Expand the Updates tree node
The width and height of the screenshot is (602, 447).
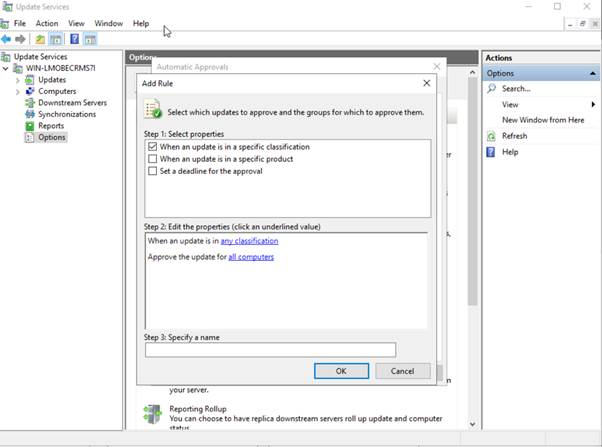pyautogui.click(x=17, y=80)
